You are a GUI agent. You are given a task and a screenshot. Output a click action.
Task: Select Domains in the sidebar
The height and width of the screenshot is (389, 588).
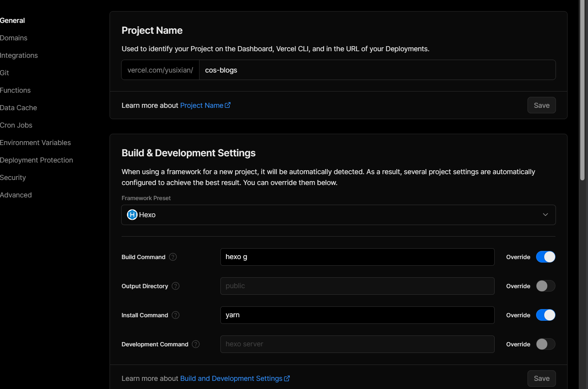tap(14, 38)
